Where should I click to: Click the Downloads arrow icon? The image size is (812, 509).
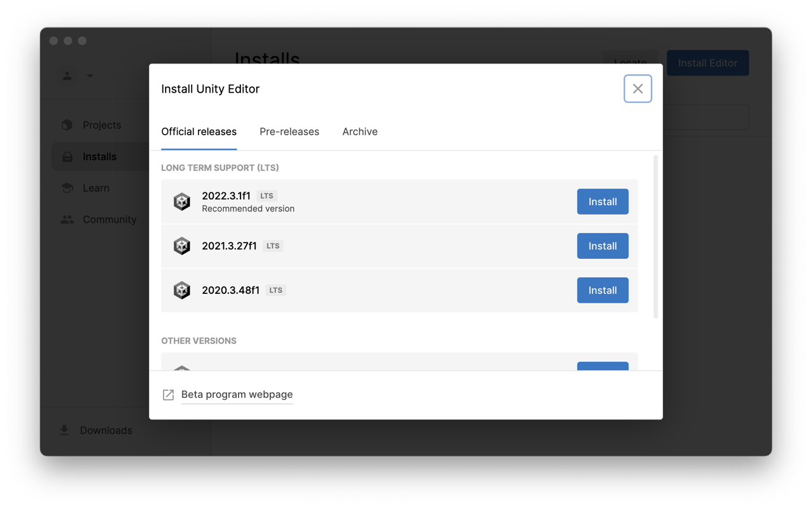pos(65,430)
